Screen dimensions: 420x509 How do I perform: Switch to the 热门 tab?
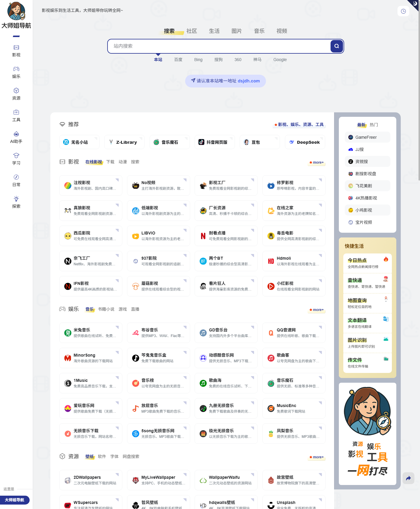(374, 125)
